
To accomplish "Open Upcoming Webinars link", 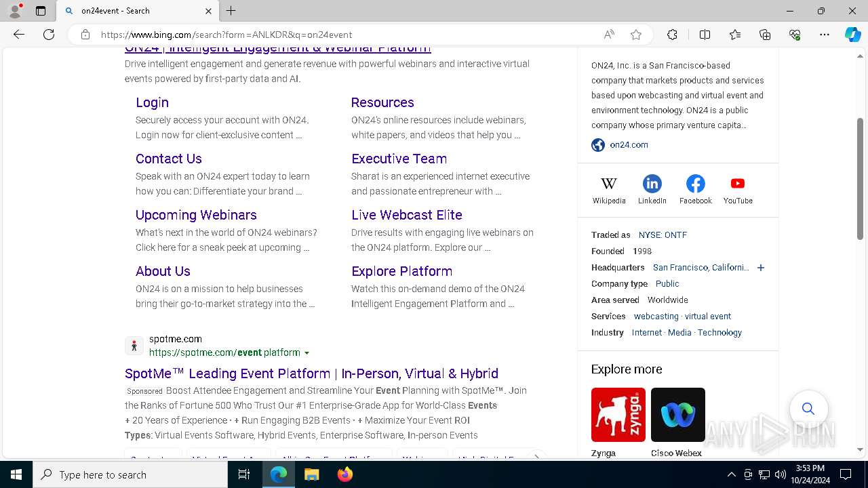I will coord(196,215).
